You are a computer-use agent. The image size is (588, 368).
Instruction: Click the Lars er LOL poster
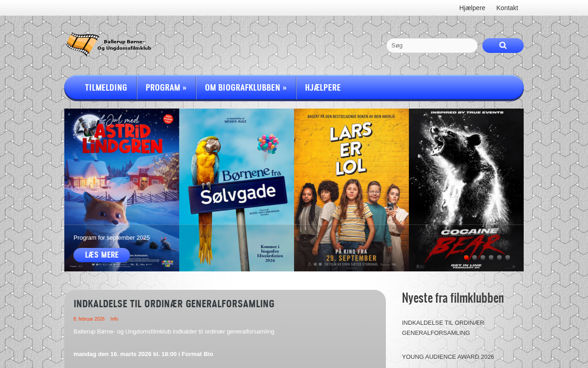pos(351,190)
